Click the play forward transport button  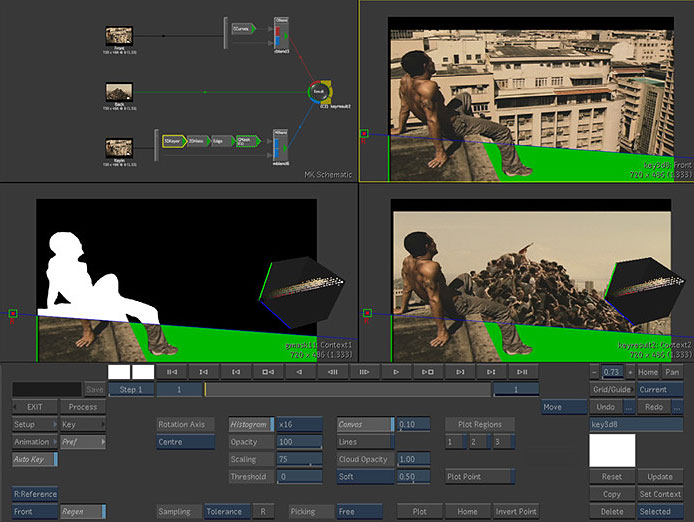pyautogui.click(x=396, y=372)
